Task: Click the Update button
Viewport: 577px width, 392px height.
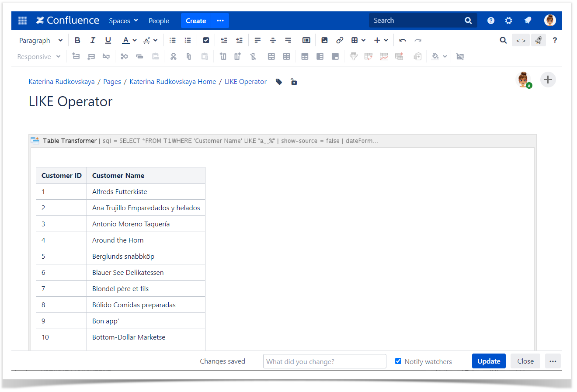Action: click(x=488, y=361)
